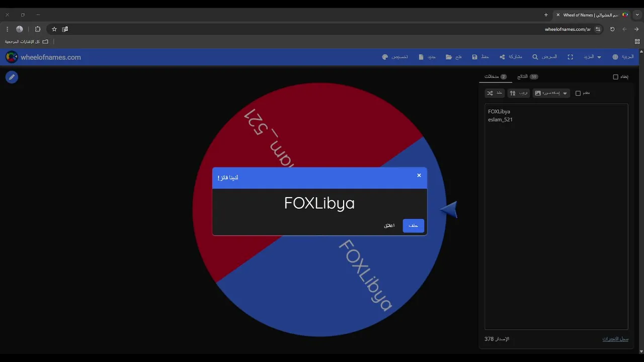Click the translate icon in address bar
The width and height of the screenshot is (644, 362).
(x=65, y=29)
